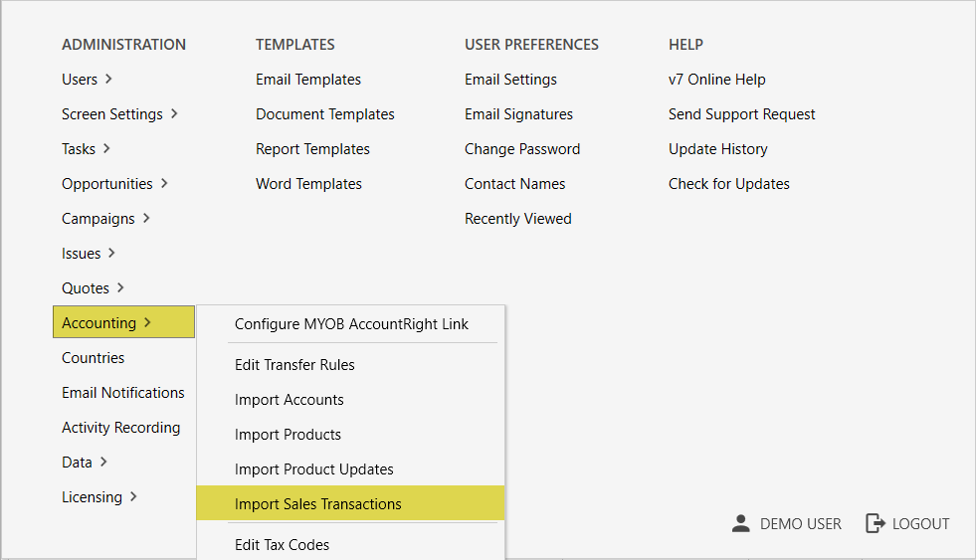Select Import Sales Transactions
Image resolution: width=976 pixels, height=560 pixels.
[317, 504]
